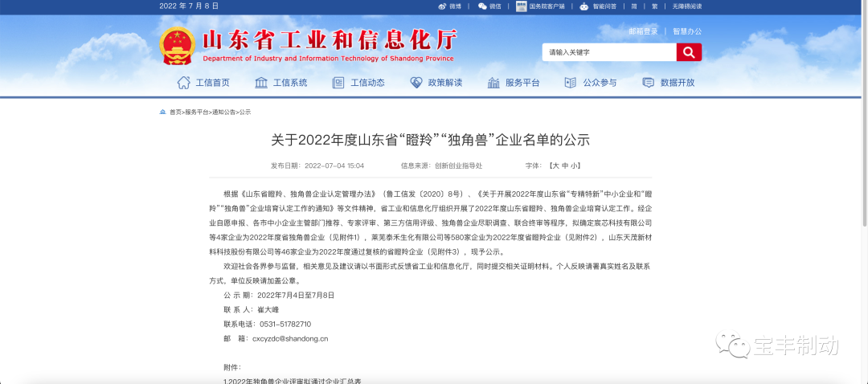
Task: Set font size to large (大)
Action: click(x=554, y=165)
